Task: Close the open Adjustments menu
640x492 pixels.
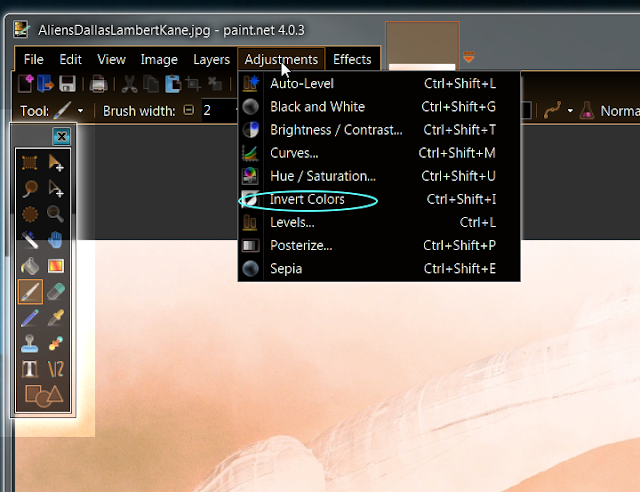Action: coord(281,60)
